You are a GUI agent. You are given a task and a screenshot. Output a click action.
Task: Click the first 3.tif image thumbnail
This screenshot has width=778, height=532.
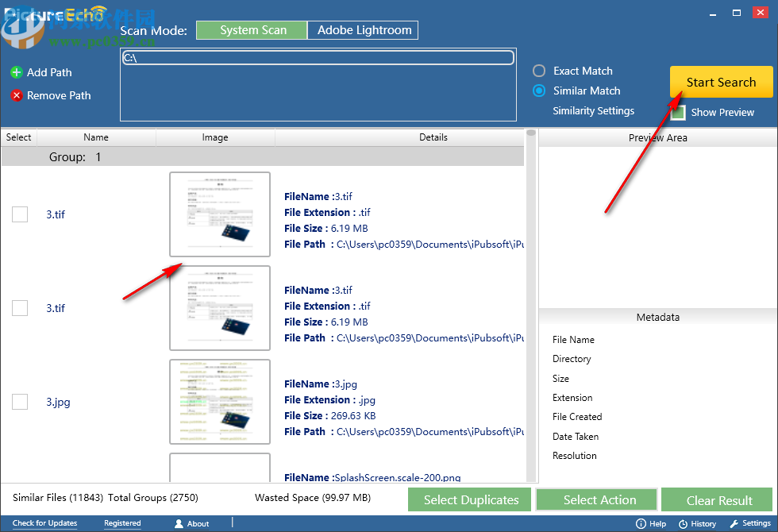coord(220,214)
